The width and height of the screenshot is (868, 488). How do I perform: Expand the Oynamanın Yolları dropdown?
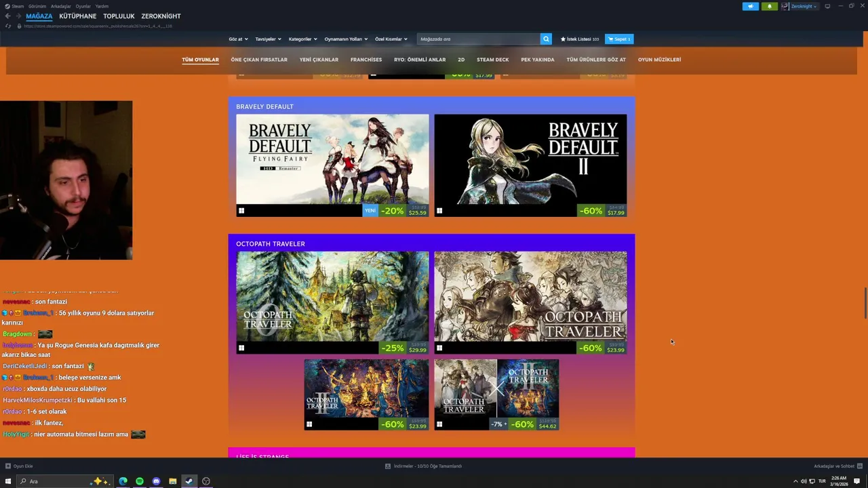(x=345, y=39)
